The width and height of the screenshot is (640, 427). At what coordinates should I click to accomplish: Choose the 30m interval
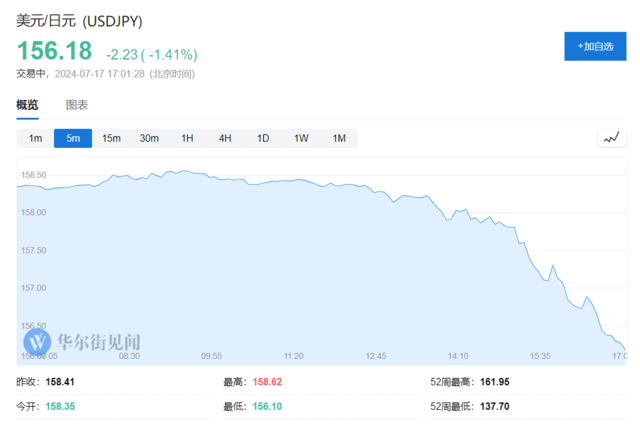[149, 138]
